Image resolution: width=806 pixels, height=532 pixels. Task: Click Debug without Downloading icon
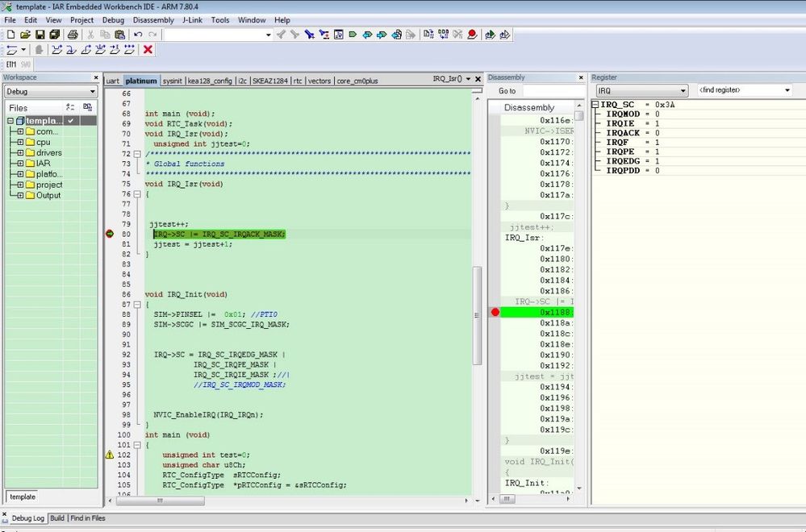(x=505, y=35)
